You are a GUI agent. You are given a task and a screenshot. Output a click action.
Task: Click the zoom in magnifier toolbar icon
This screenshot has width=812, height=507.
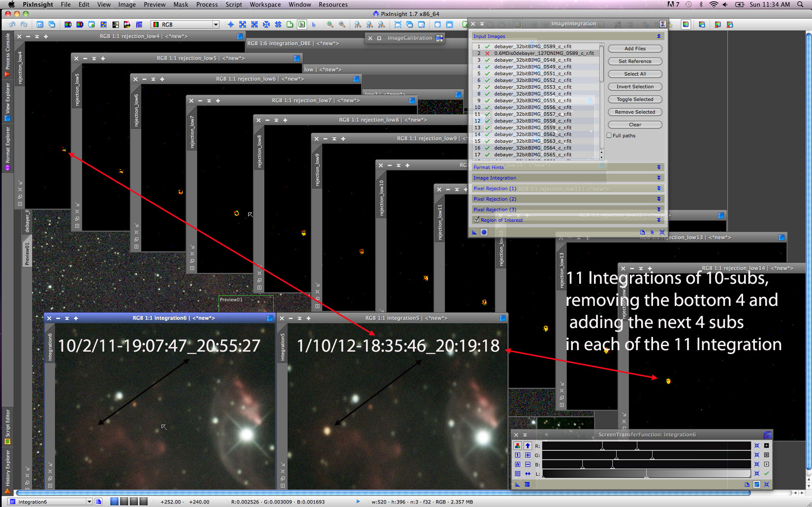(x=330, y=25)
